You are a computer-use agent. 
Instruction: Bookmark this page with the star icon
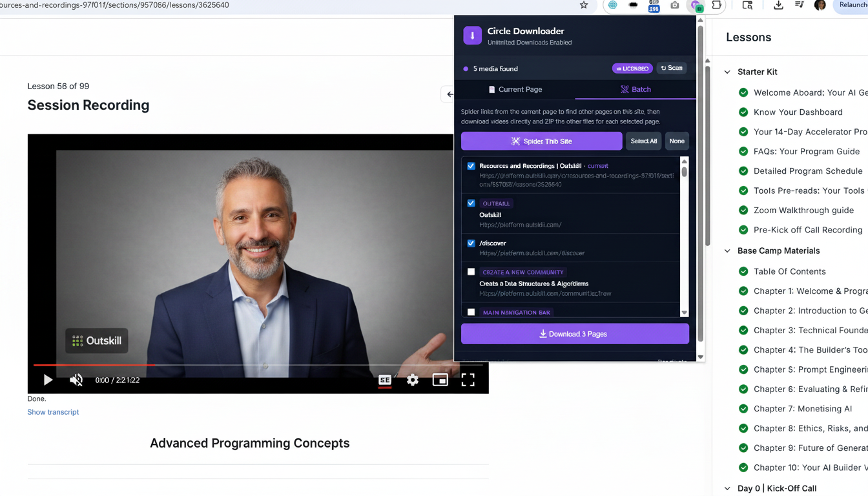click(584, 5)
